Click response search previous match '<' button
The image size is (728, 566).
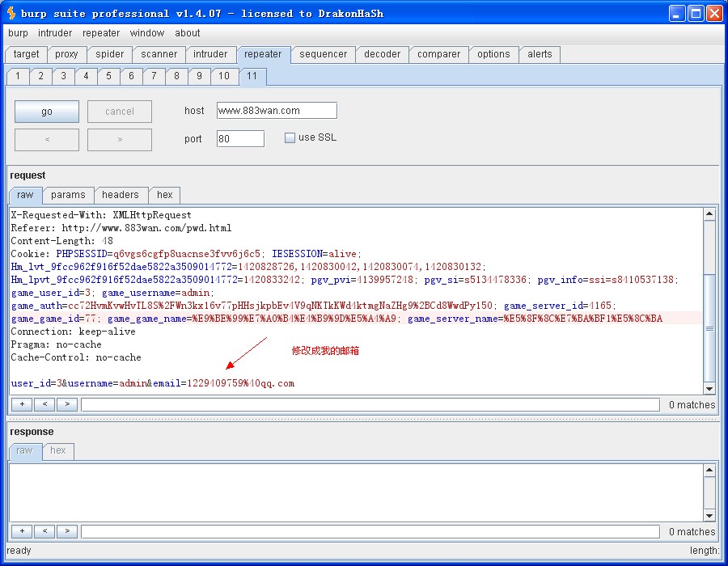(x=44, y=531)
